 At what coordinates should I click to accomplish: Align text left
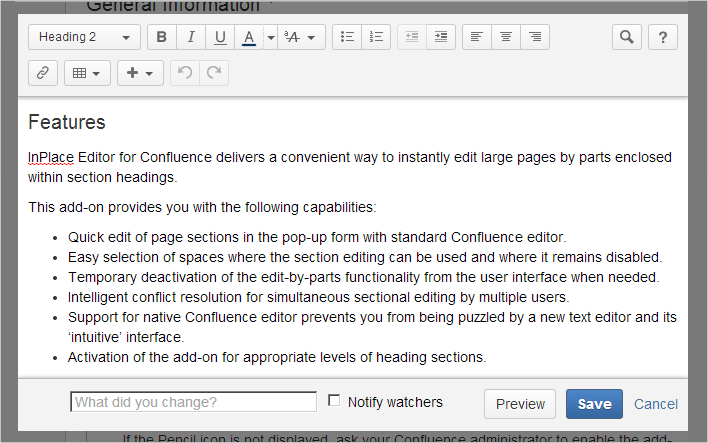477,37
